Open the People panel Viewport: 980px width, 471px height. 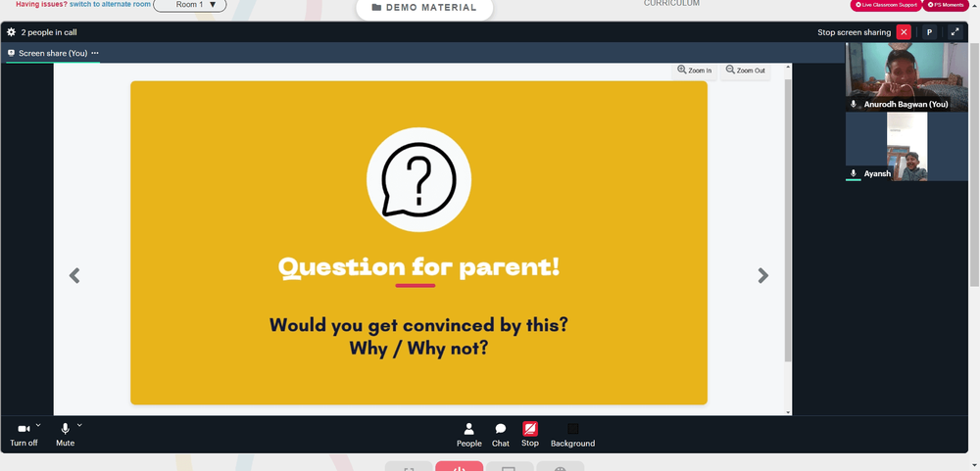coord(468,435)
